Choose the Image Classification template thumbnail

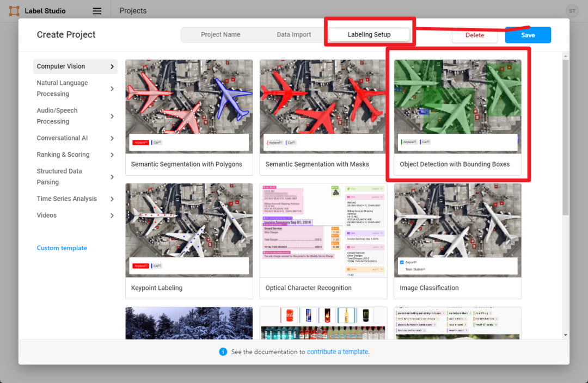(457, 230)
